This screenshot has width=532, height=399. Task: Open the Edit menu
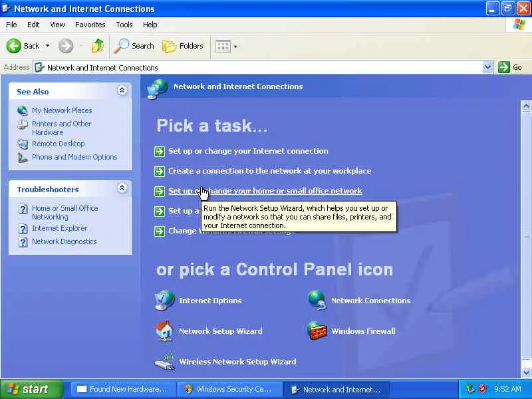point(33,25)
